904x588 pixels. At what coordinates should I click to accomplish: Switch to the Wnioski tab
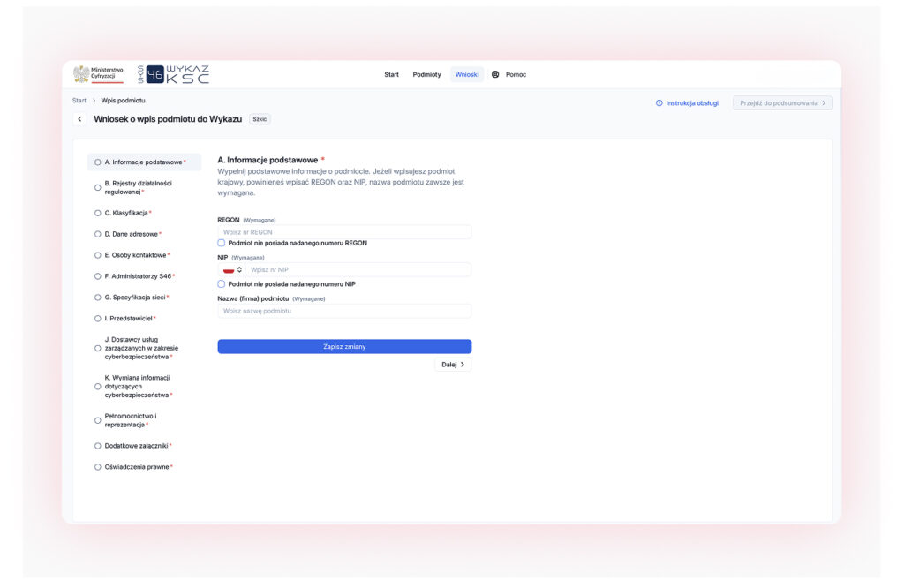click(x=467, y=74)
